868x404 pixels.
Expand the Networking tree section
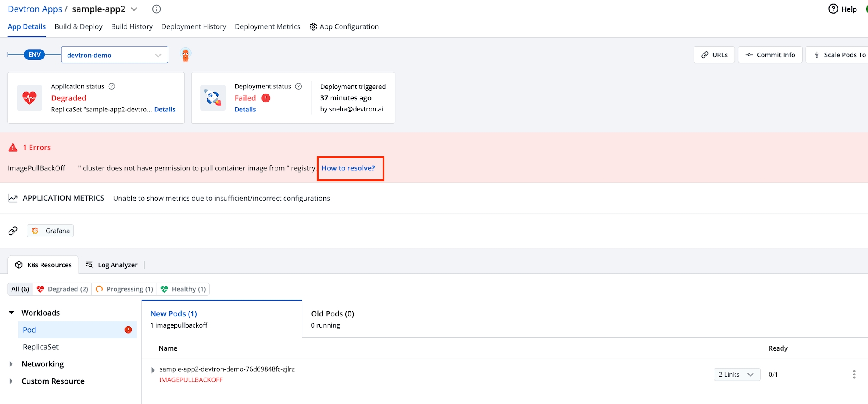pos(11,364)
